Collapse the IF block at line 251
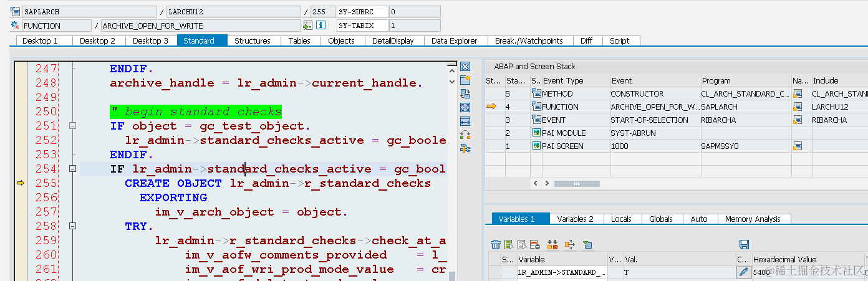 coord(73,126)
